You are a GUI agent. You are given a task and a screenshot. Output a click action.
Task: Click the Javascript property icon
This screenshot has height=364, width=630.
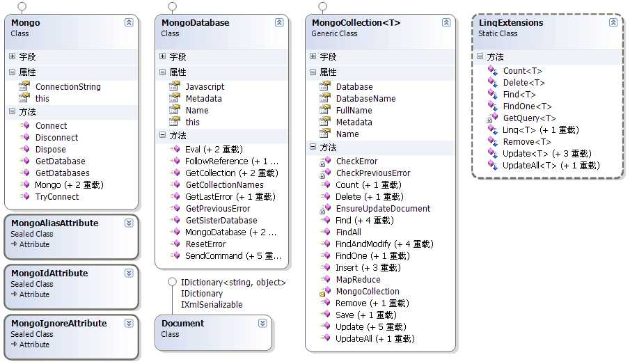click(175, 86)
